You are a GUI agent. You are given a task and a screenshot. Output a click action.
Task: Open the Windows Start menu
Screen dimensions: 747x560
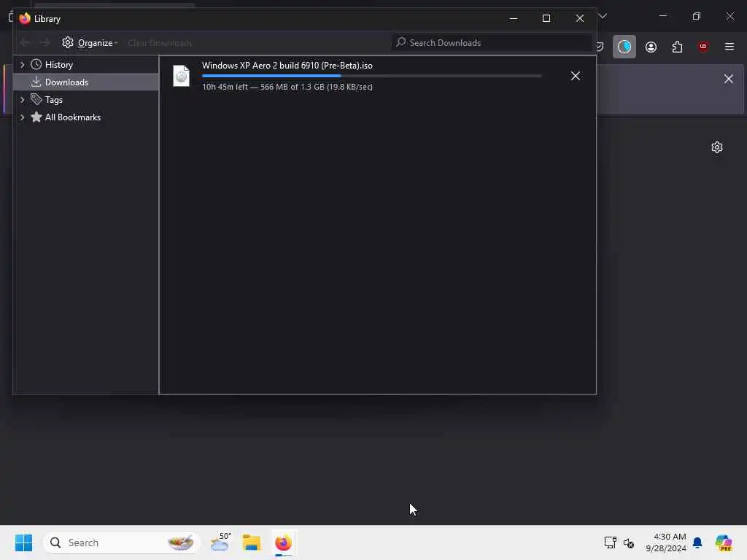pyautogui.click(x=24, y=542)
